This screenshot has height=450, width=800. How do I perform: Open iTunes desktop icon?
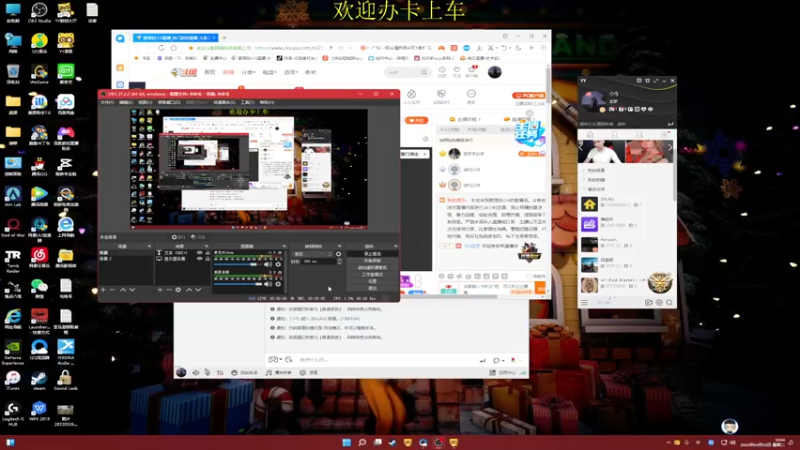click(13, 381)
